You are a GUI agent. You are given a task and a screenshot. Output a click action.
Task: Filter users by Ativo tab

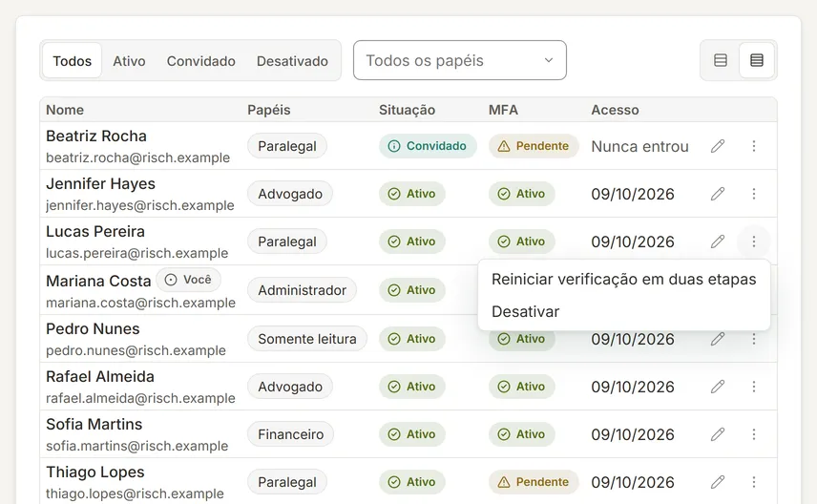pos(129,61)
